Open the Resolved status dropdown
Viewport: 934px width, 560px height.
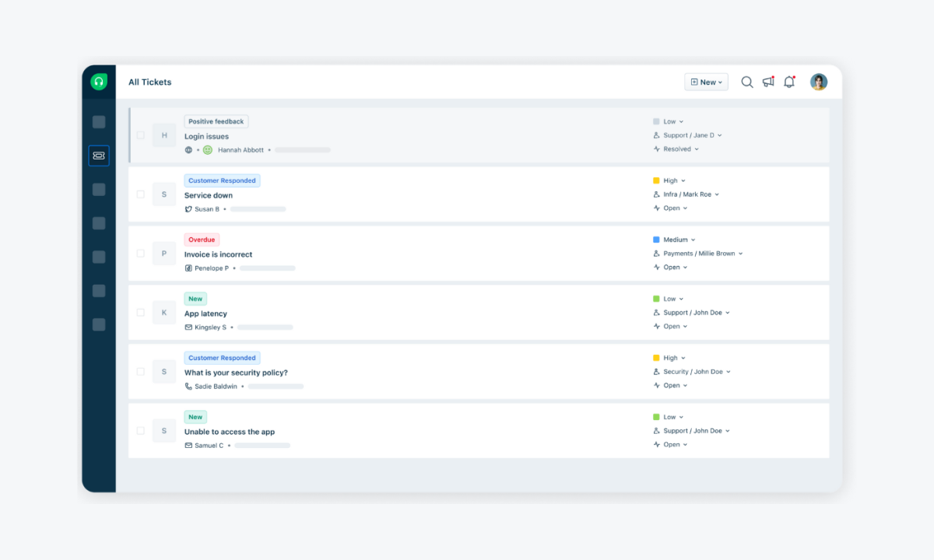coord(675,149)
